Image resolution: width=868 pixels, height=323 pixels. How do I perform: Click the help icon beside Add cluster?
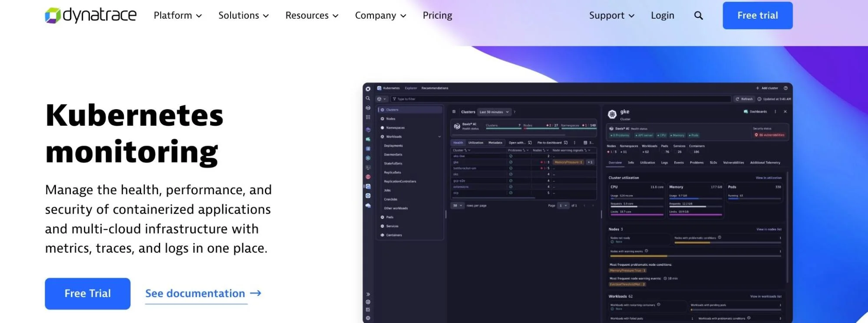point(785,88)
